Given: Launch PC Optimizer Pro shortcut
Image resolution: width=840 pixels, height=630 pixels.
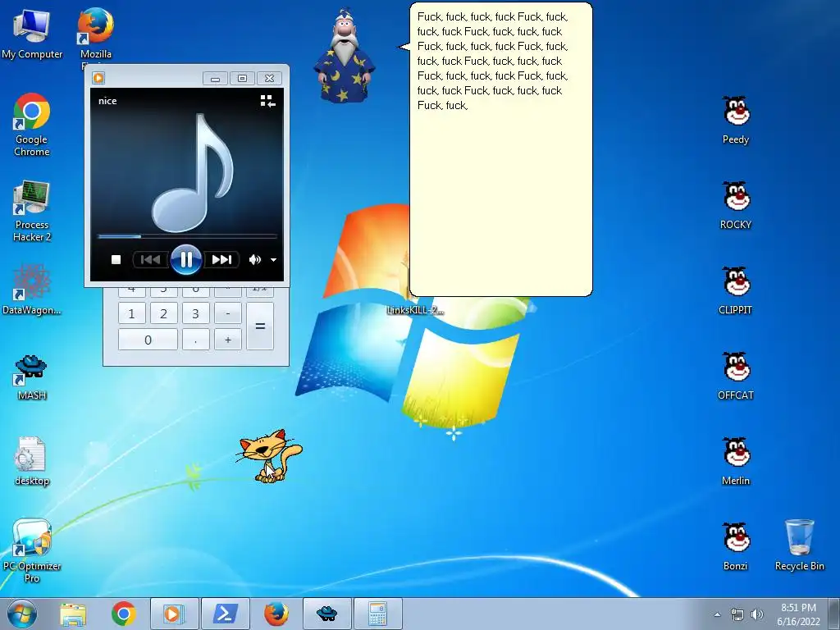Looking at the screenshot, I should point(32,550).
